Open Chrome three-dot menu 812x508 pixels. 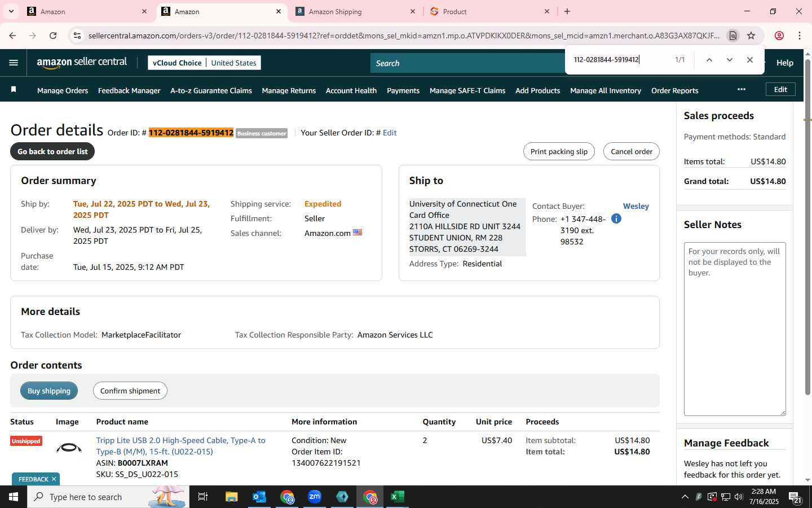800,36
